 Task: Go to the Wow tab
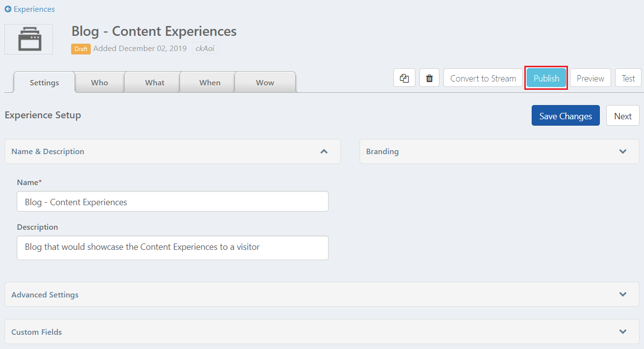[x=265, y=82]
